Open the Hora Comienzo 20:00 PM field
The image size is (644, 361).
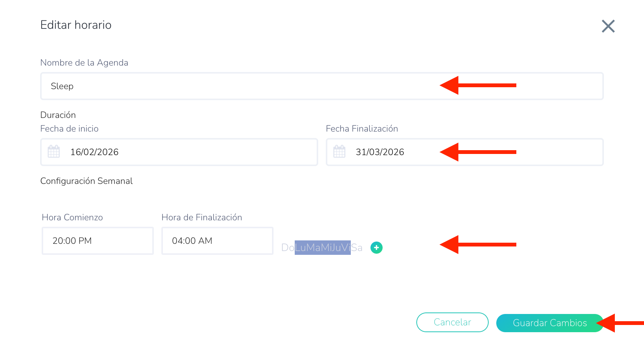(97, 241)
